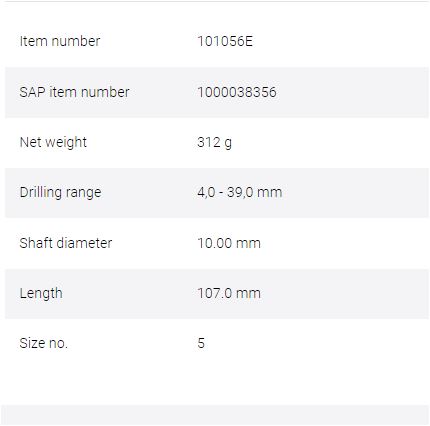Select the SAP number 1000038356
The width and height of the screenshot is (430, 426).
click(x=237, y=92)
